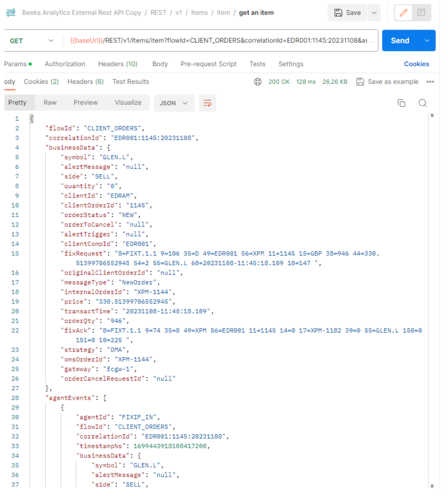Click the "EDRAM" clientId value
Screen dimensions: 448x496
[120, 196]
